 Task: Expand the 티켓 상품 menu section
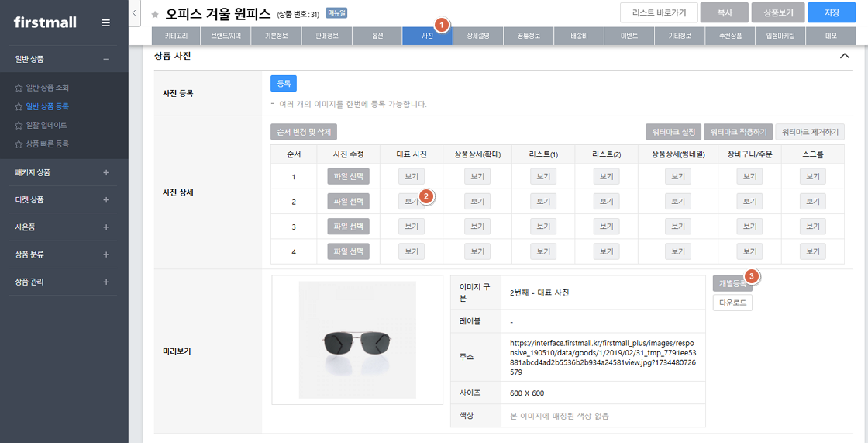pos(106,199)
